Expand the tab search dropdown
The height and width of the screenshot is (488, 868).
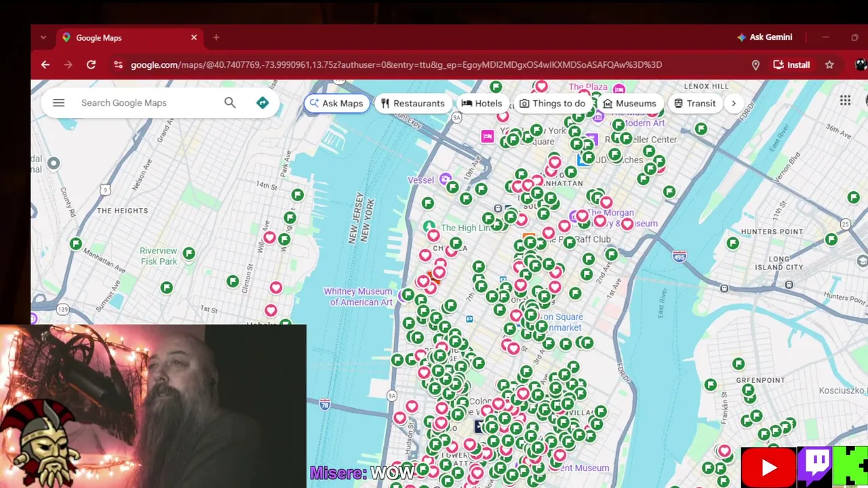click(x=43, y=37)
